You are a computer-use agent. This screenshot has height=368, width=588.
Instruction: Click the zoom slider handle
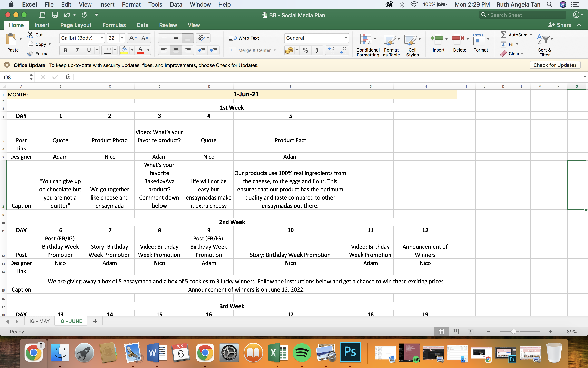coord(513,331)
